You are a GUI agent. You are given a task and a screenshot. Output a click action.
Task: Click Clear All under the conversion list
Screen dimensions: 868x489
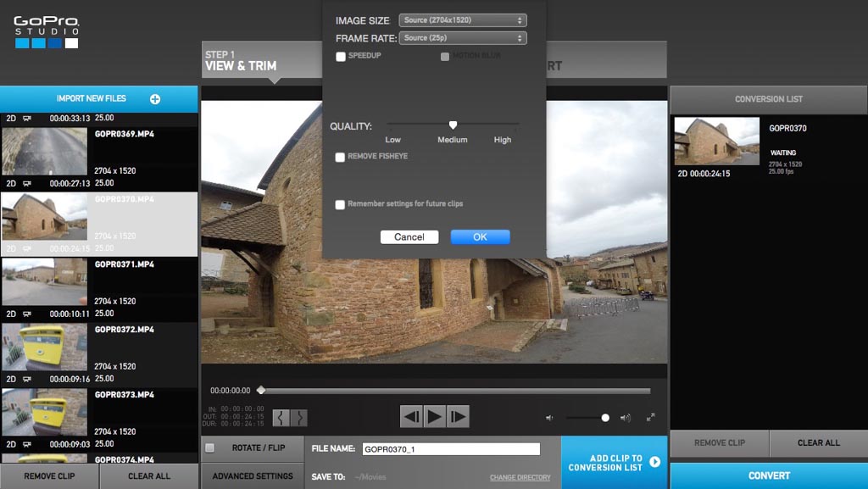(x=819, y=443)
